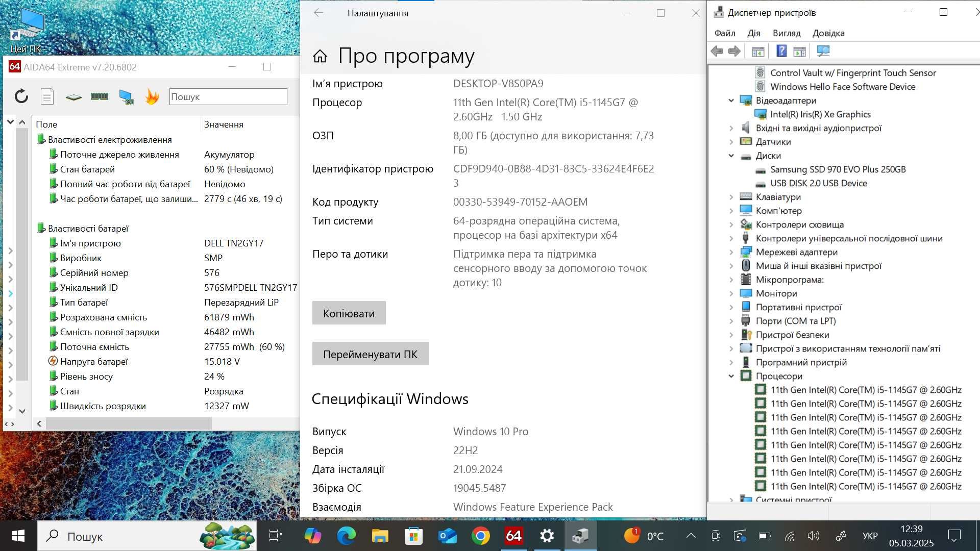Viewport: 980px width, 551px height.
Task: Click AIDA64 motherboard chip toolbar icon
Action: 73,96
